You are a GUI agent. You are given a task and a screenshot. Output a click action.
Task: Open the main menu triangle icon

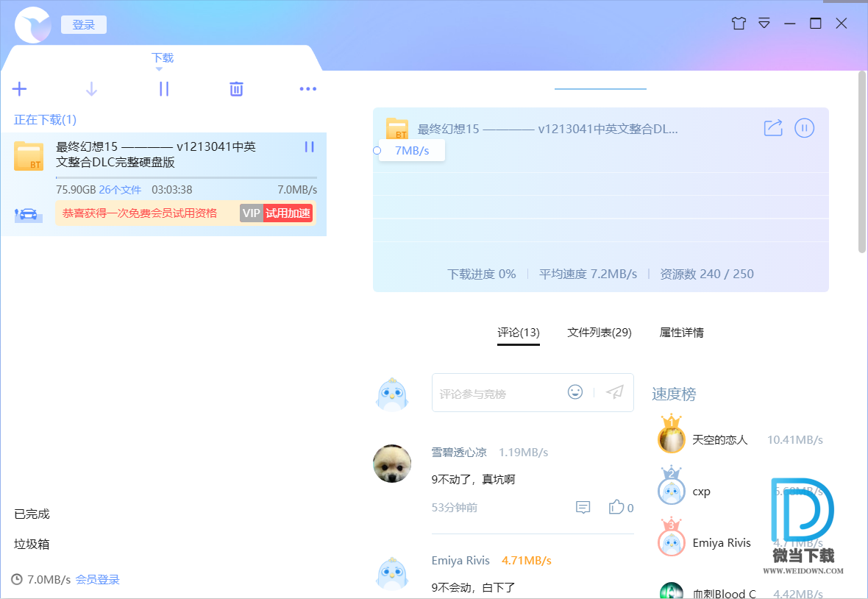pos(764,24)
